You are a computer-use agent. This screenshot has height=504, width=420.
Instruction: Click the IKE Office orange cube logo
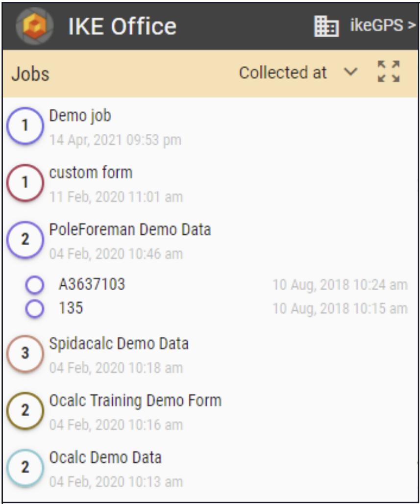35,25
